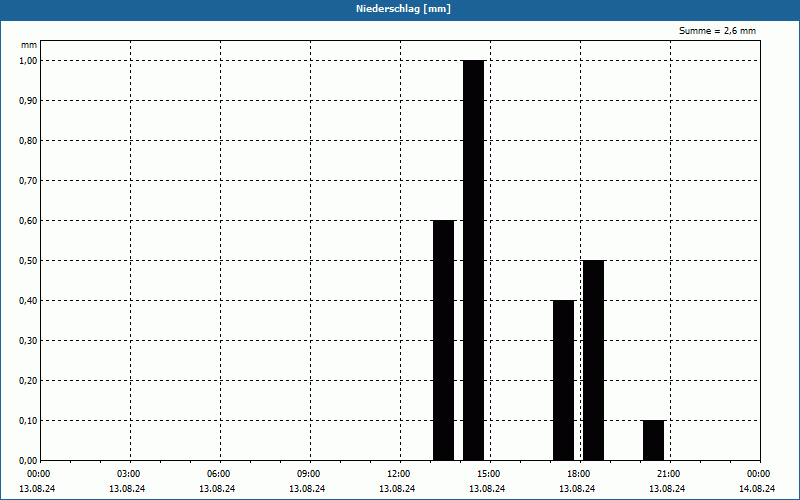
Task: Click the 14.08.24 date label
Action: [757, 488]
